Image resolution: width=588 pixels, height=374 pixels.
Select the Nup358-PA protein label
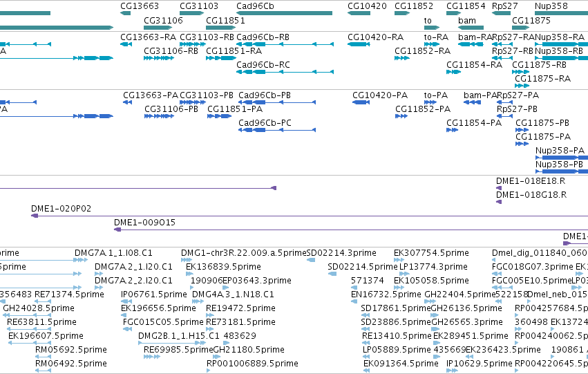click(560, 151)
